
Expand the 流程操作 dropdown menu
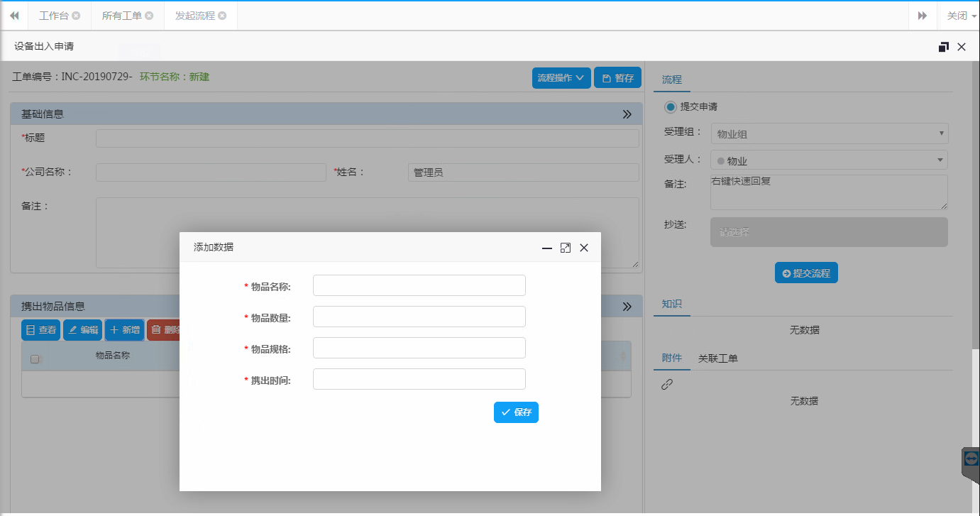coord(561,78)
